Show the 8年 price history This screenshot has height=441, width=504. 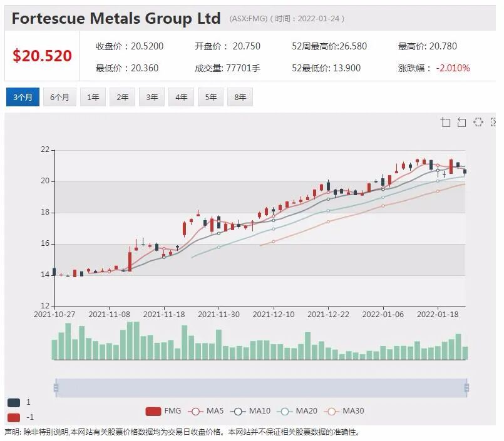[x=240, y=97]
